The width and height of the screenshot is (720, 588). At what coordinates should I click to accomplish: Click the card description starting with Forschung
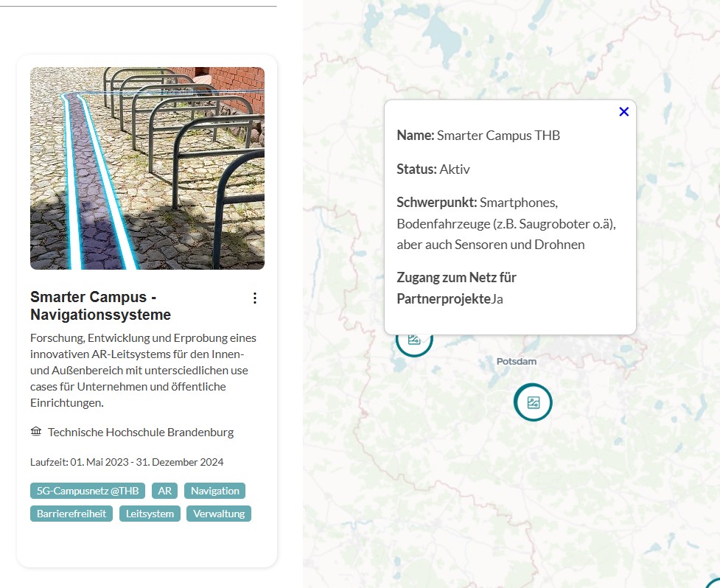tap(144, 370)
